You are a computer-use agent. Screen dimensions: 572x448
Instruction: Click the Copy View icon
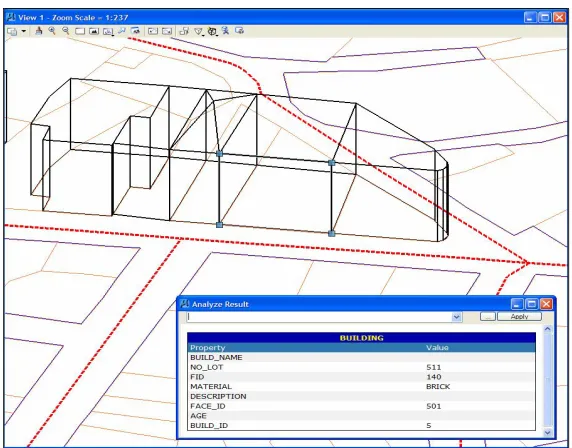click(x=184, y=31)
